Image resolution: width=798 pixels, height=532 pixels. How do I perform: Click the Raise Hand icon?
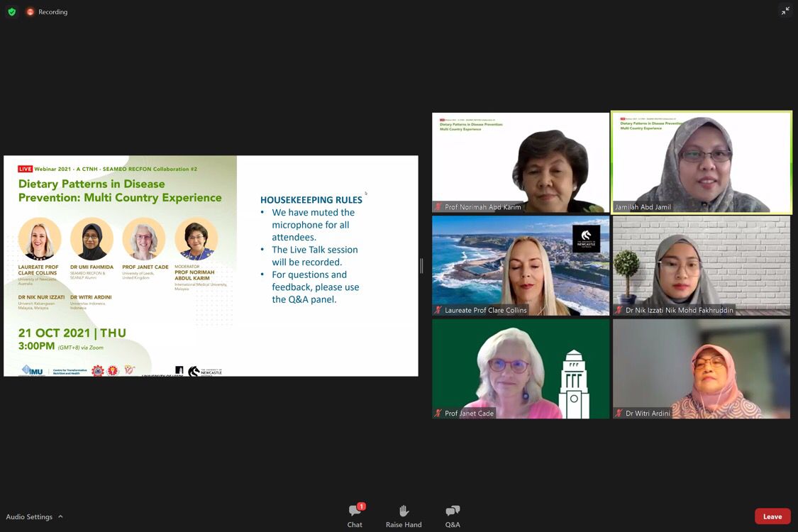(404, 516)
